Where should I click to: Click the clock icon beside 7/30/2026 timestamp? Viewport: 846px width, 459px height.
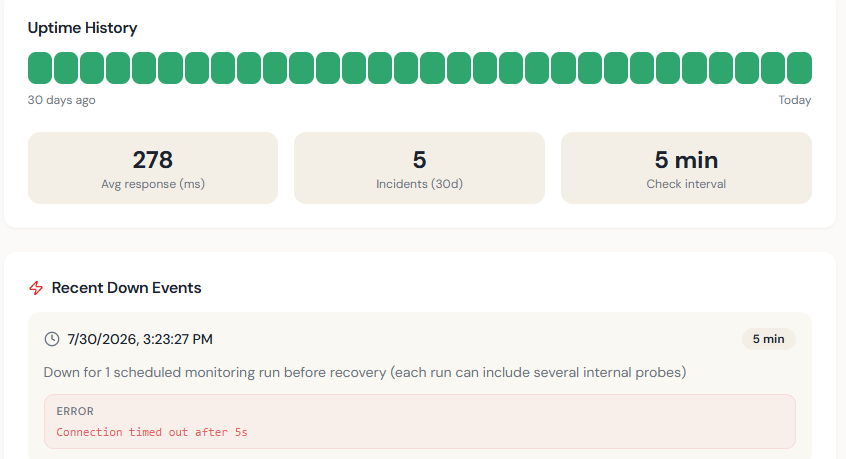[52, 339]
